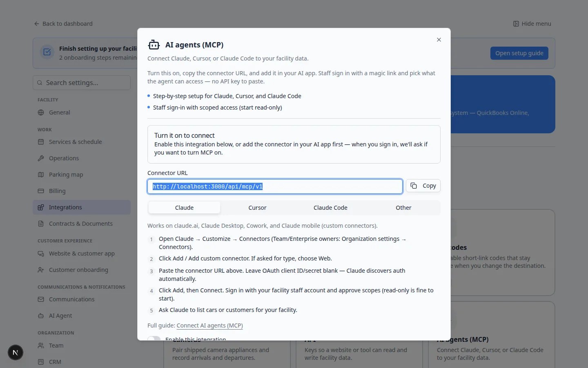The height and width of the screenshot is (368, 588).
Task: Click the 'Finish setting up your facili' banner text
Action: coord(98,49)
